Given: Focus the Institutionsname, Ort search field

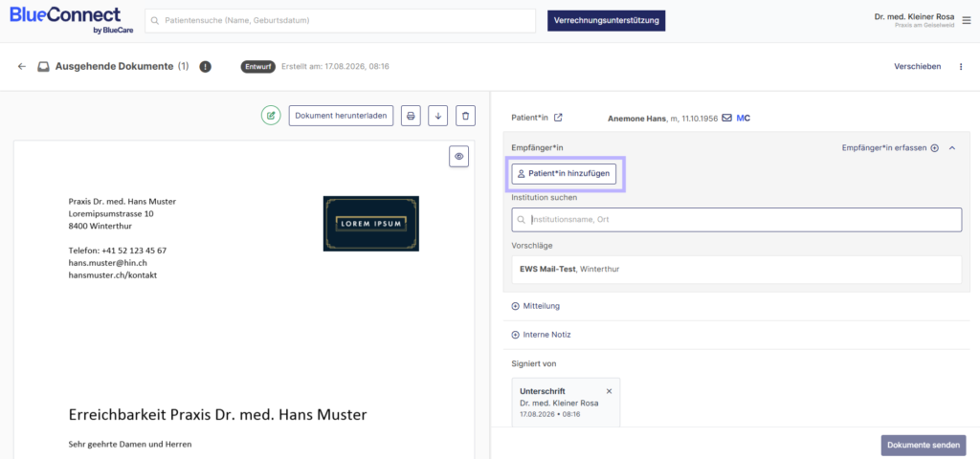Looking at the screenshot, I should click(737, 220).
